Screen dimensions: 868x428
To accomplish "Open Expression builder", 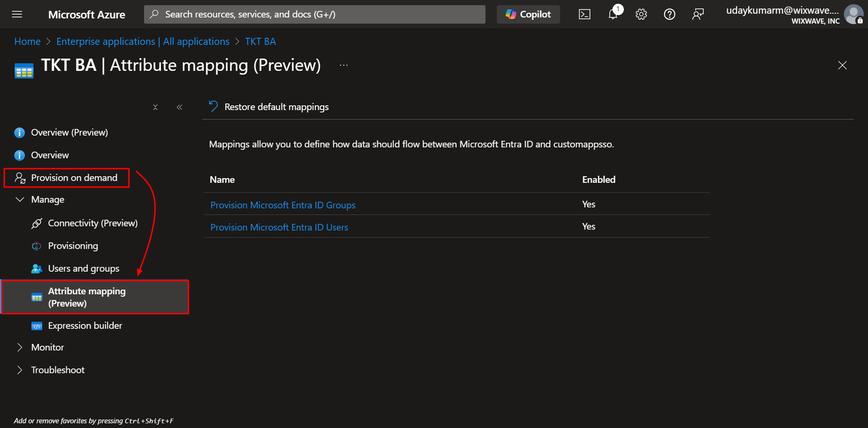I will tap(85, 325).
